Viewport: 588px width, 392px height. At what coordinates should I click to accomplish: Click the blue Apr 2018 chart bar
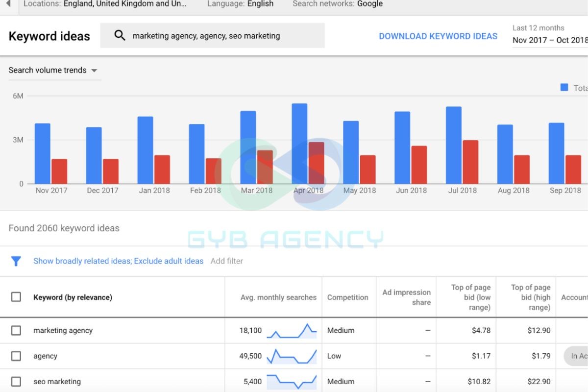[x=299, y=144]
